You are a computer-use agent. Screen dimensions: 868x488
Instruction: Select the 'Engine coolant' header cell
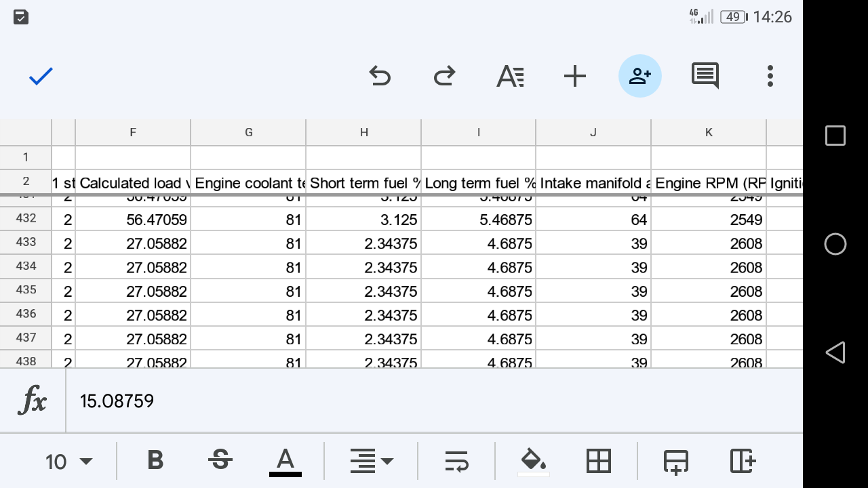[248, 183]
